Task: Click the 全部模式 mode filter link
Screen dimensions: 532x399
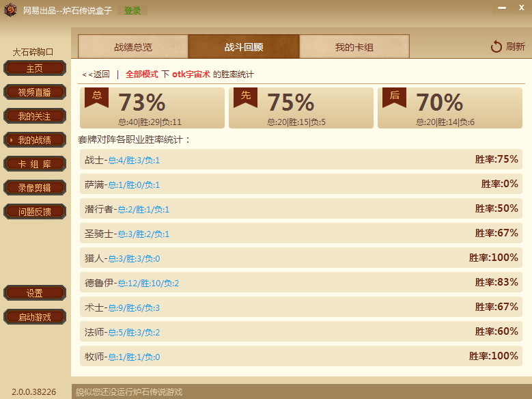Action: point(142,74)
